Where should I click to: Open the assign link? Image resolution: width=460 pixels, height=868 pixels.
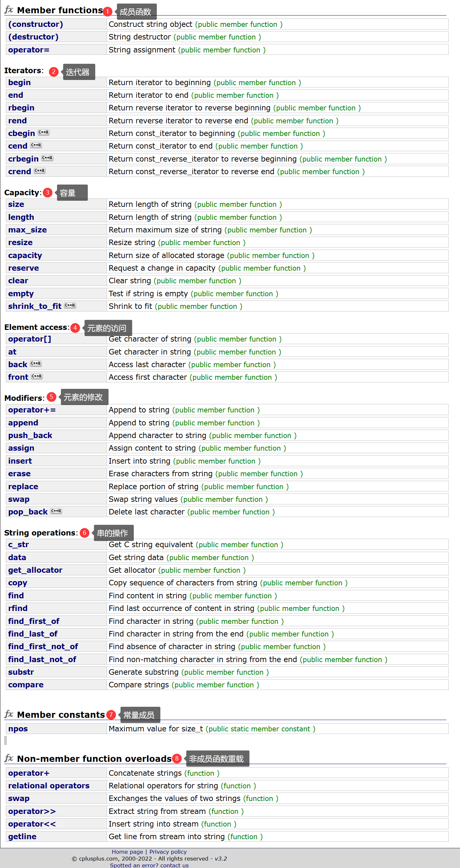(x=21, y=448)
